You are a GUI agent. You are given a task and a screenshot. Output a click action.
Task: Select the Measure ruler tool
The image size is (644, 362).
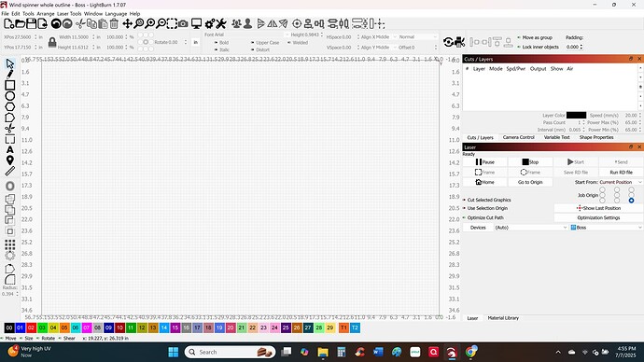coord(10,171)
